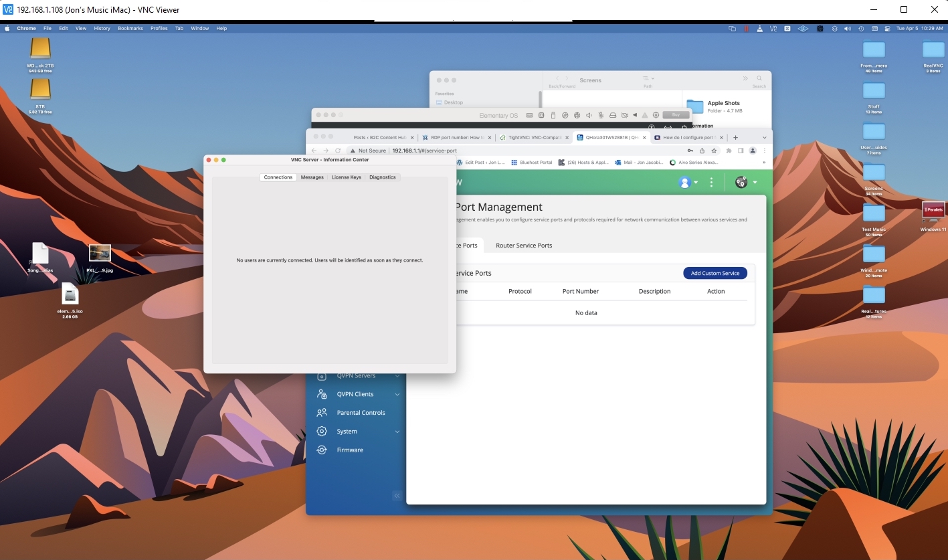Open Parental Controls in the router sidebar
The width and height of the screenshot is (948, 560).
tap(361, 413)
